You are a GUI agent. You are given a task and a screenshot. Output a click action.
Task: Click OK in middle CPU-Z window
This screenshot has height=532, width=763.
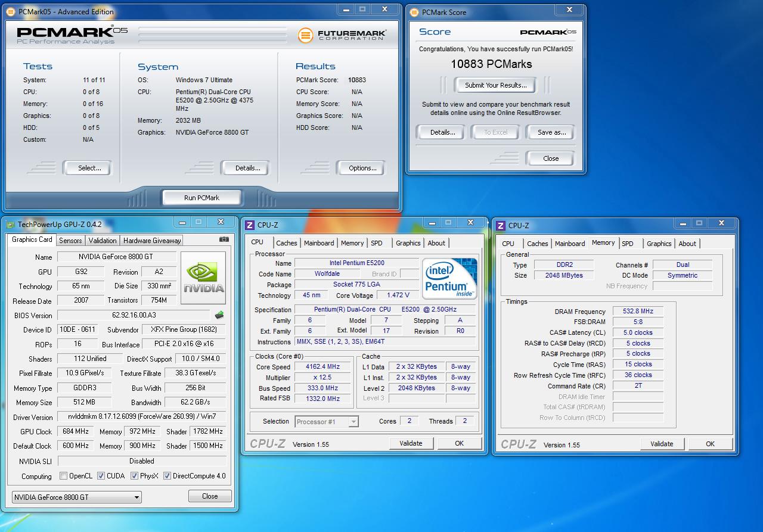pos(459,443)
